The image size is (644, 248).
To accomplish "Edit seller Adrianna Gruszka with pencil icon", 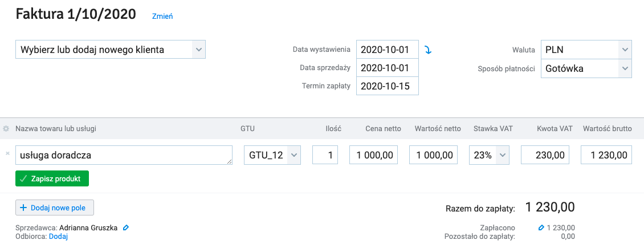I will point(126,227).
